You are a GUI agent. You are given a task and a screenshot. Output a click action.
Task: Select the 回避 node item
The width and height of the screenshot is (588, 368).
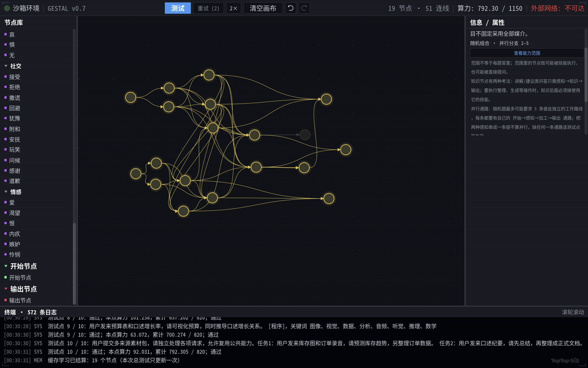coord(12,108)
